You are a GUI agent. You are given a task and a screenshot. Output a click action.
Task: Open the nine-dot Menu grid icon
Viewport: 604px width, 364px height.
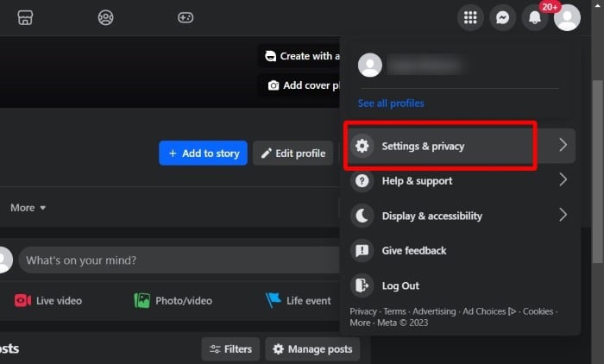(470, 17)
